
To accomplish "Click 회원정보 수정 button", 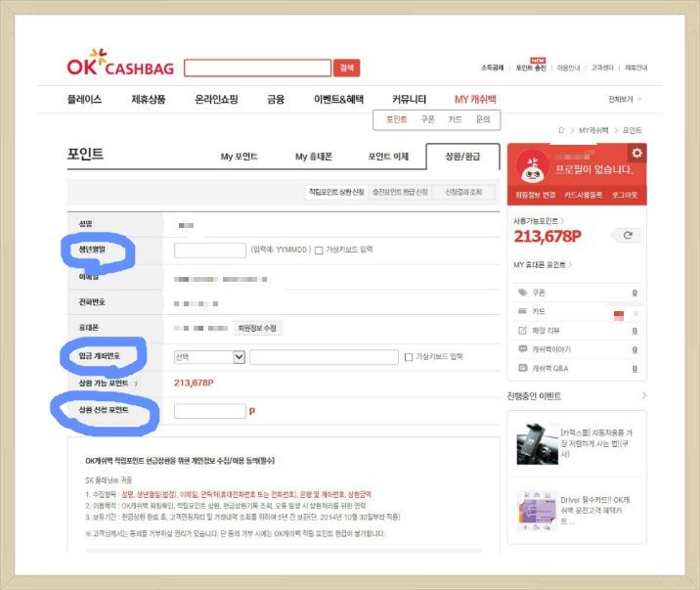I will (x=257, y=329).
